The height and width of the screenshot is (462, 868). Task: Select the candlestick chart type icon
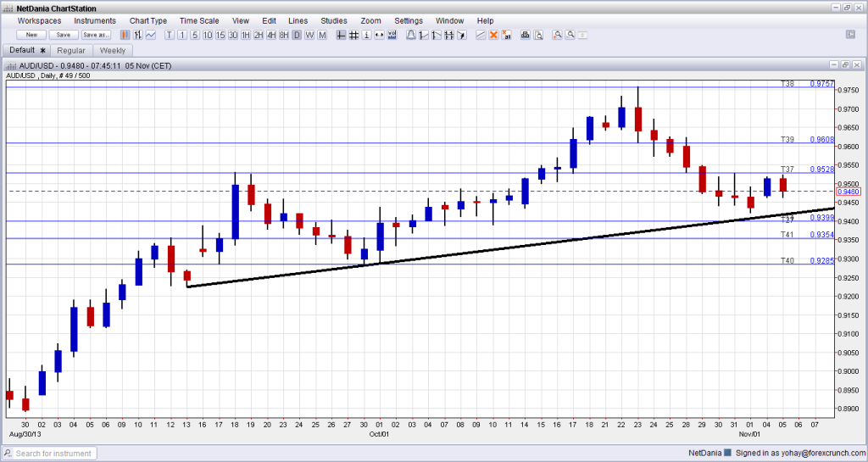point(125,35)
